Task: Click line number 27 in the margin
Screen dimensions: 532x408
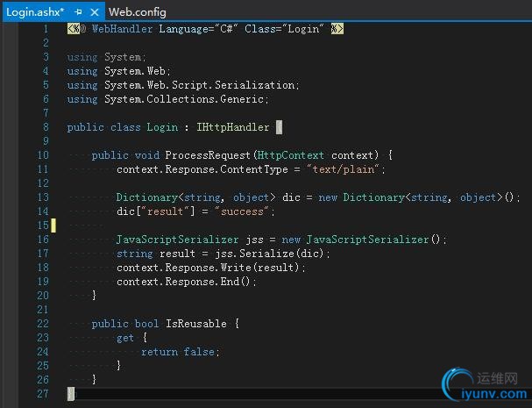Action: click(43, 394)
